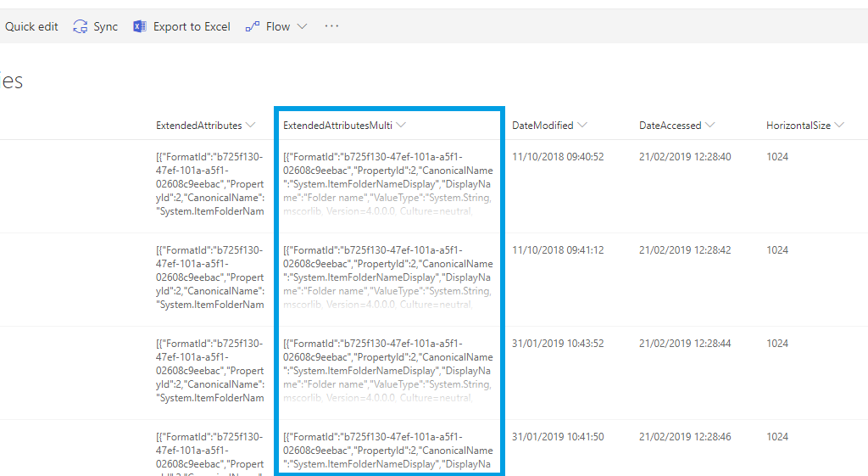The width and height of the screenshot is (868, 476).
Task: Click the Sync icon in the toolbar
Action: 81,26
